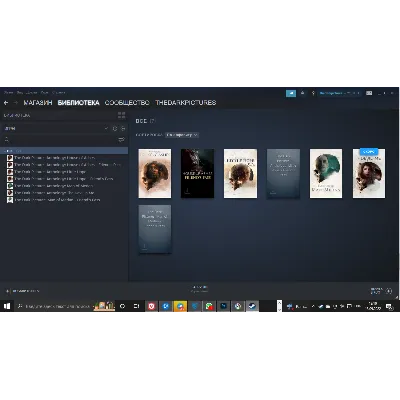The height and width of the screenshot is (400, 400).
Task: Select The Devil in Me in list
Action: point(51,193)
